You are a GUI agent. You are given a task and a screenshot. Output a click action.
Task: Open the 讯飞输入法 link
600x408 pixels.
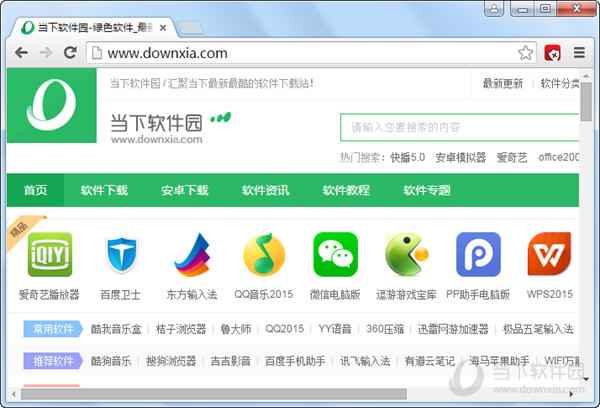[365, 361]
